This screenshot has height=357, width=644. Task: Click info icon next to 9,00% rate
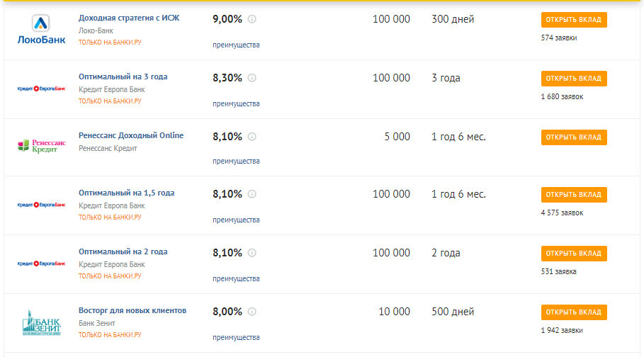coord(252,19)
